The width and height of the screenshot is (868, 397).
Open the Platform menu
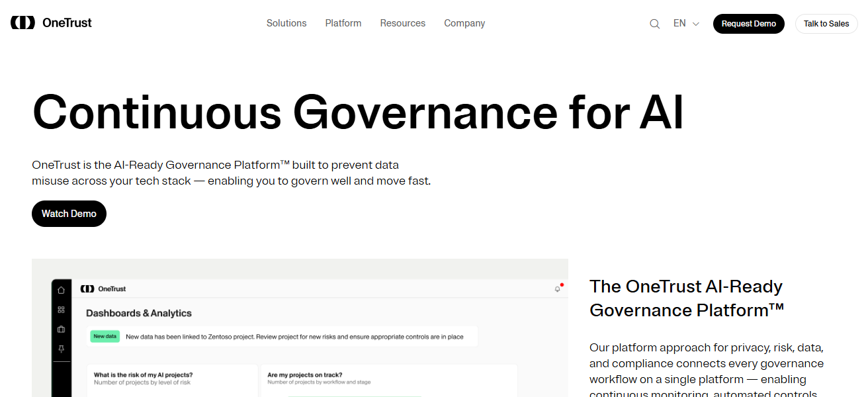[x=343, y=23]
